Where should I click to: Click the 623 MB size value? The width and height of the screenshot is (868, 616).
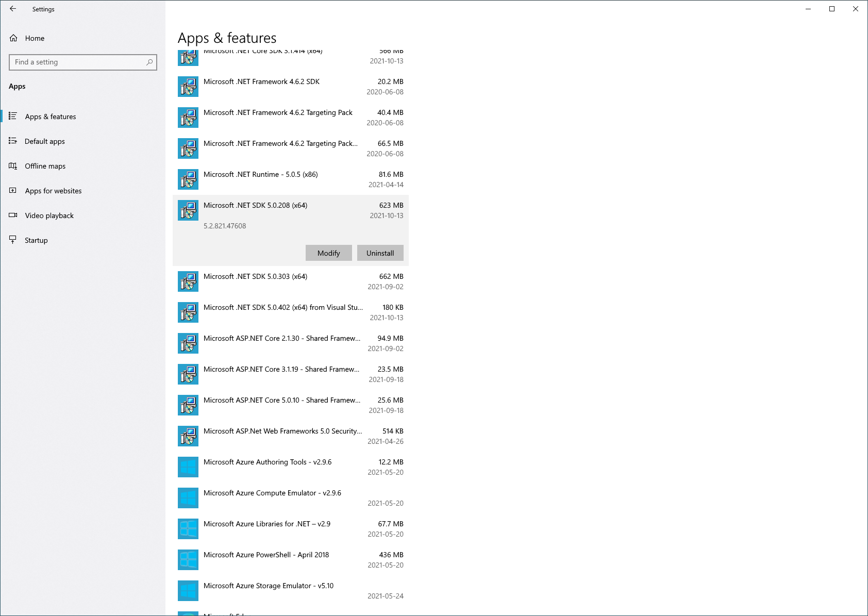tap(391, 205)
